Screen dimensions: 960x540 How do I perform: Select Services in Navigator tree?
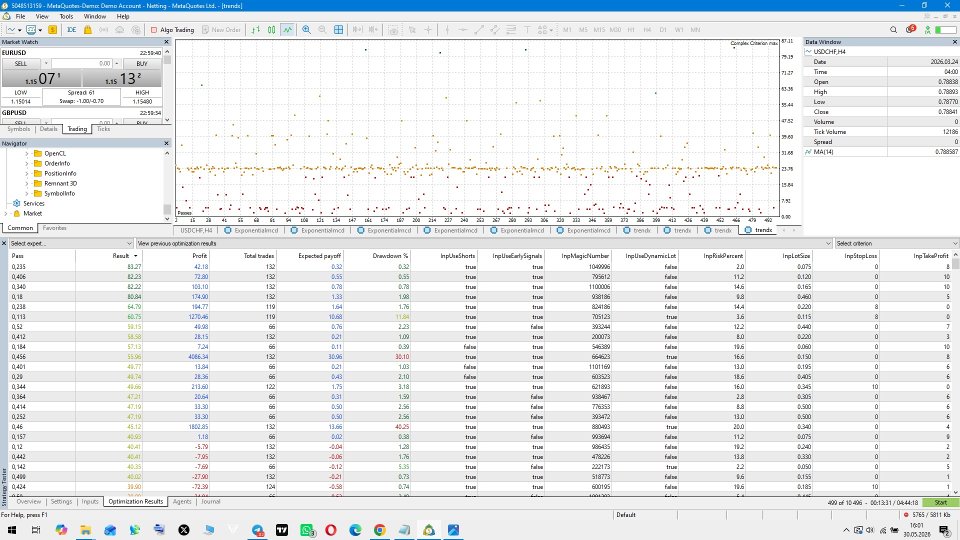34,203
